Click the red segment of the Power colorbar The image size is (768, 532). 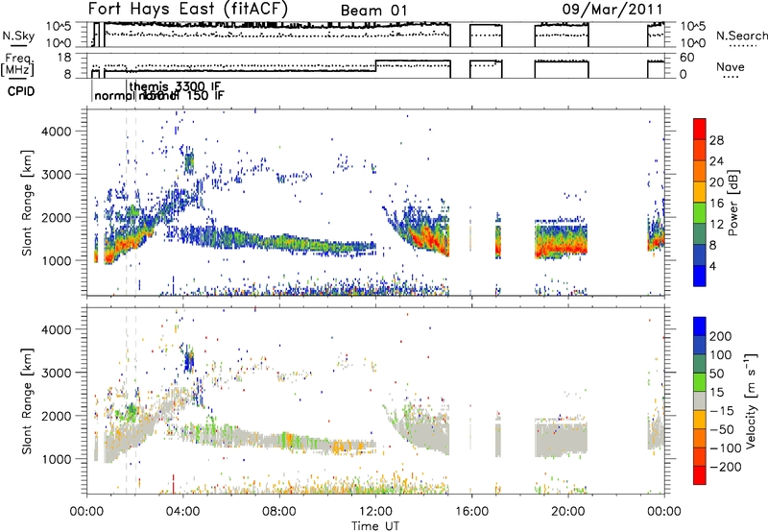click(x=700, y=130)
